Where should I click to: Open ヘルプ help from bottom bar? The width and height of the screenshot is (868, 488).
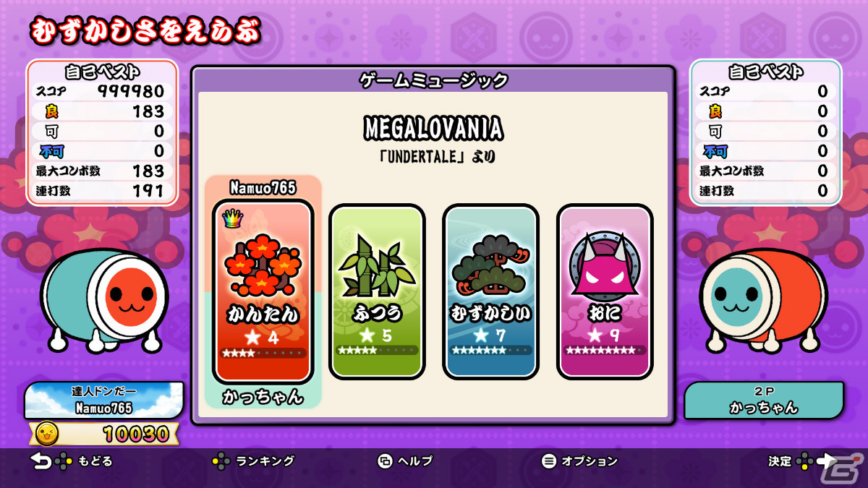405,461
